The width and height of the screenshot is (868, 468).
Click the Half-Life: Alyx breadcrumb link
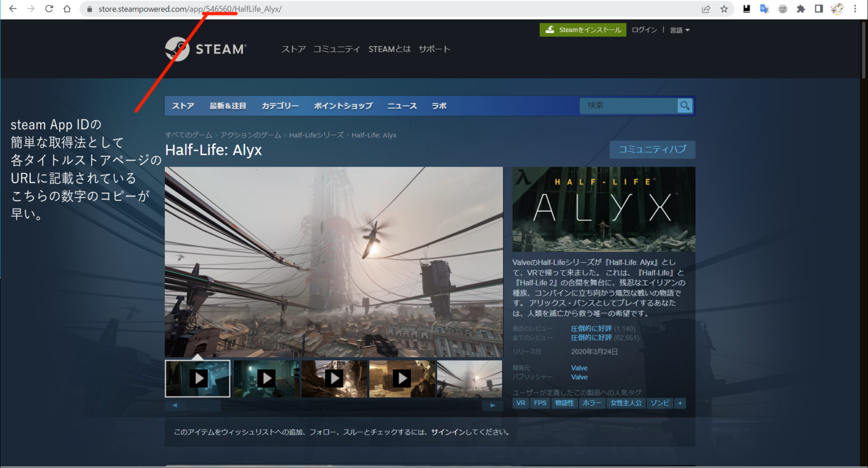(x=374, y=135)
